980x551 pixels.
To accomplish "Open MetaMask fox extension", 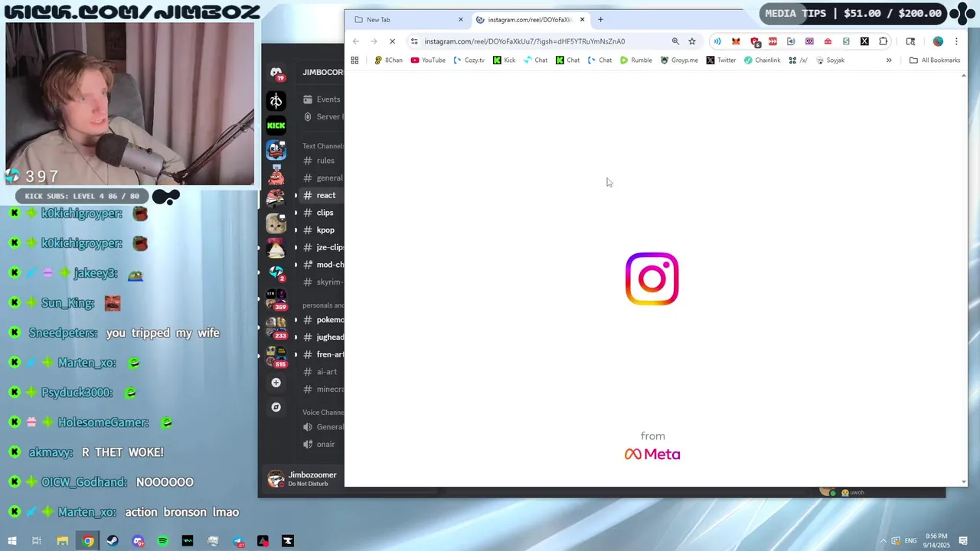I will (x=736, y=41).
